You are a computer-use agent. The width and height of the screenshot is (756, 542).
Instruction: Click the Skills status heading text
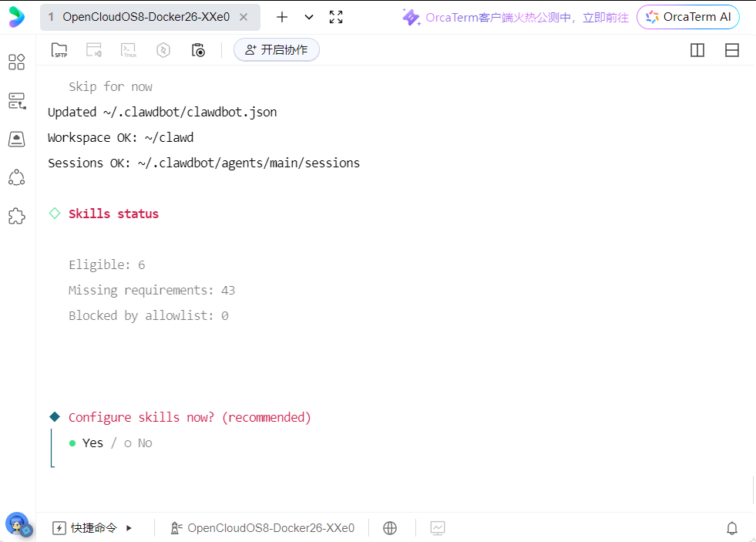coord(113,214)
